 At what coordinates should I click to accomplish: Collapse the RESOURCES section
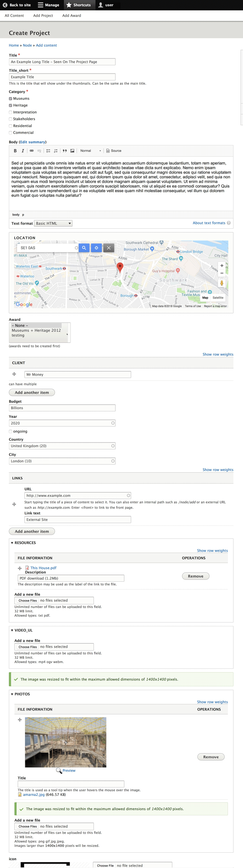click(12, 543)
